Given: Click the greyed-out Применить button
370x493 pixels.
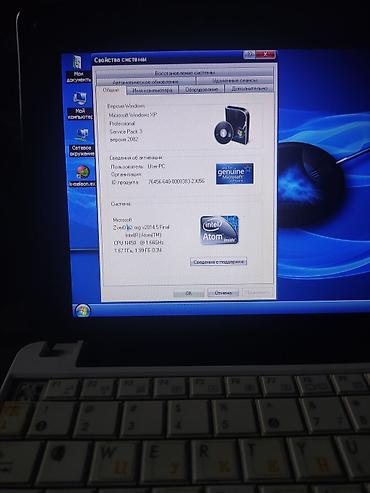Looking at the screenshot, I should tap(257, 292).
